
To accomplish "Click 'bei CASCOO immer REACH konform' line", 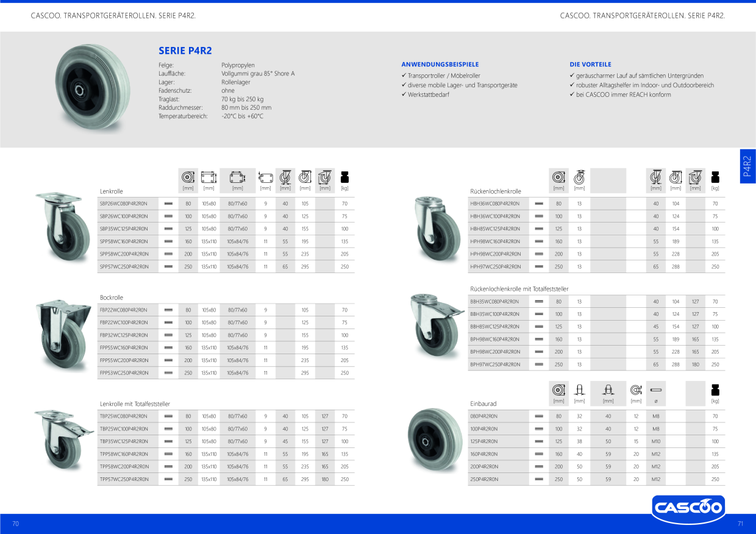I will pyautogui.click(x=623, y=94).
